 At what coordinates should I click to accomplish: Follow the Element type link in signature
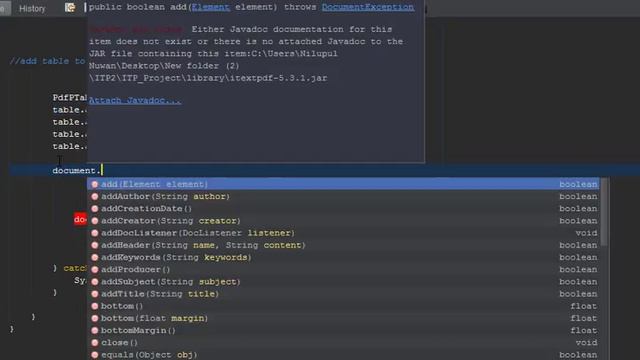pos(211,7)
